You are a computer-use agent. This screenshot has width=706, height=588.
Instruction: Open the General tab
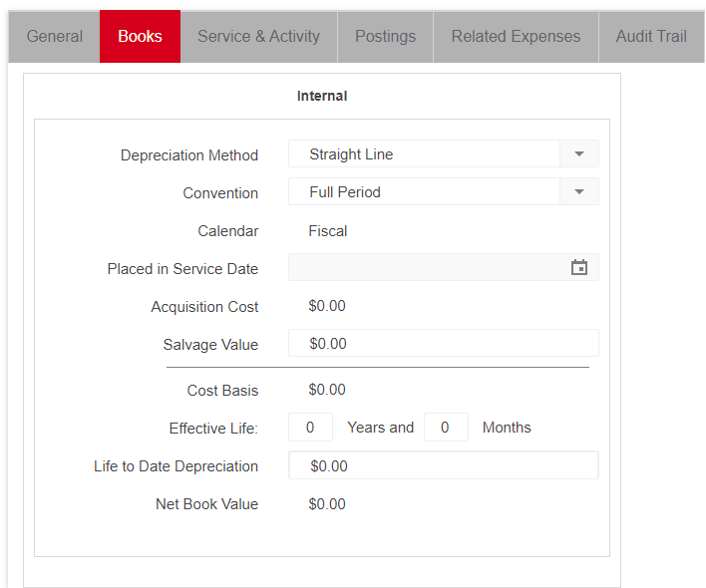tap(54, 37)
